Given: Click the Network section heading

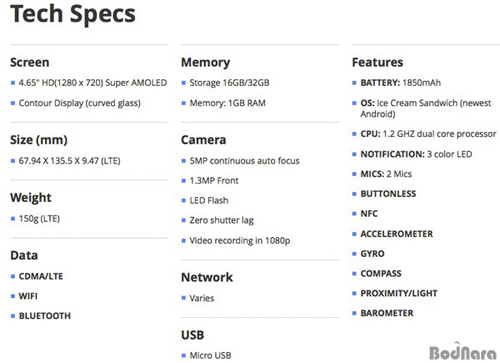Looking at the screenshot, I should (207, 277).
